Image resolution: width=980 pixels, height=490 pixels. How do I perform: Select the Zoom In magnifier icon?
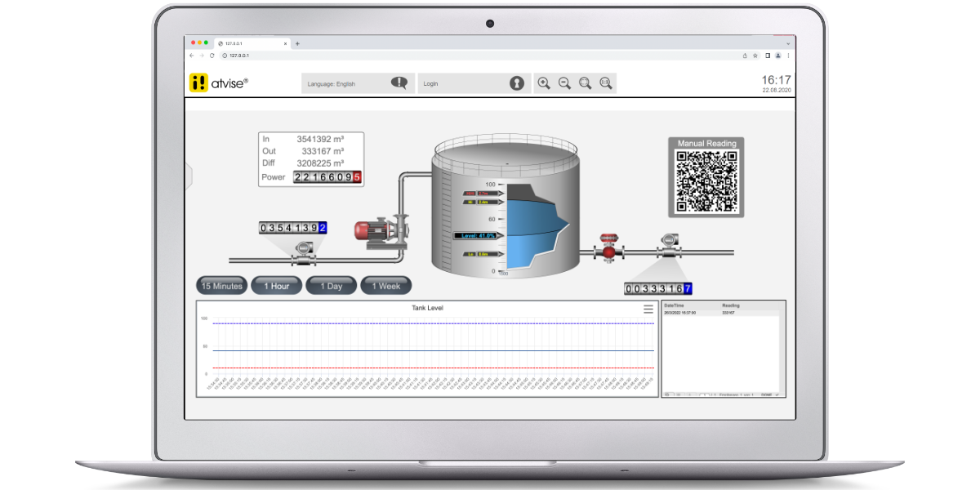[543, 82]
